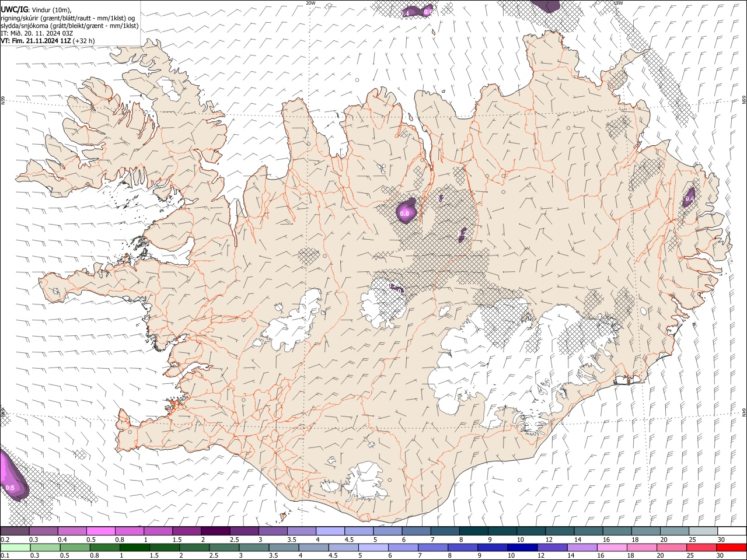Click the 4–4.5 light lavender swatch in purple legend

(x=330, y=531)
